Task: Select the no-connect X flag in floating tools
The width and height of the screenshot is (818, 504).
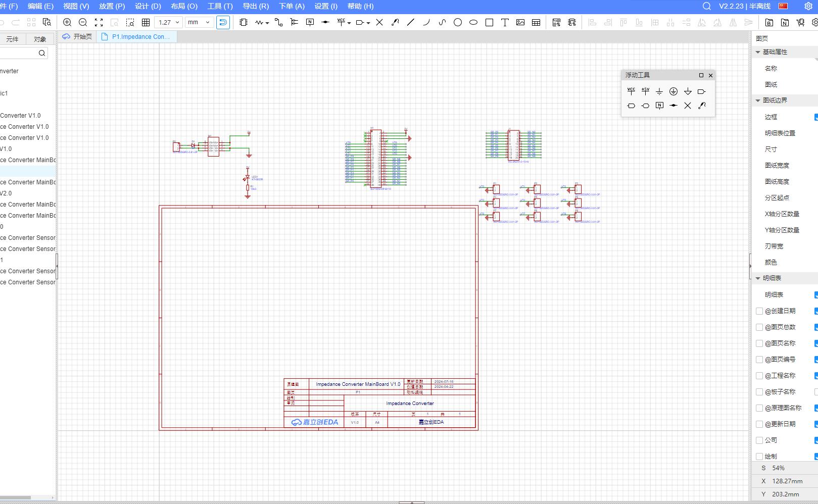Action: click(x=688, y=106)
